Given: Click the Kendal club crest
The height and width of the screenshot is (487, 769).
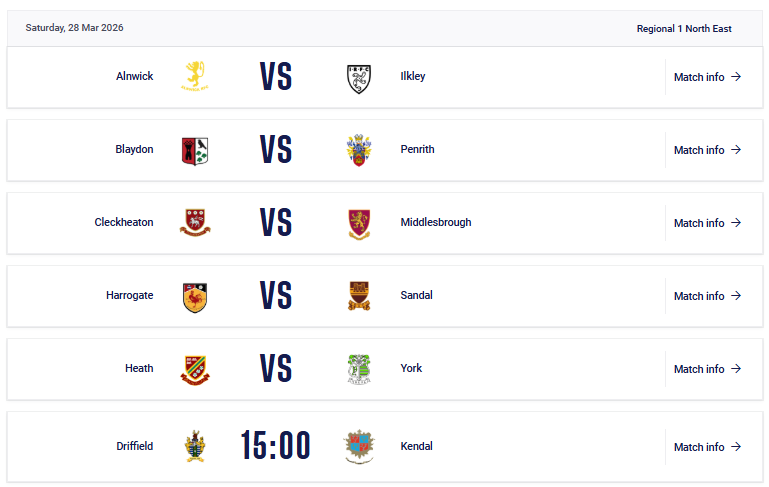Looking at the screenshot, I should pyautogui.click(x=359, y=446).
